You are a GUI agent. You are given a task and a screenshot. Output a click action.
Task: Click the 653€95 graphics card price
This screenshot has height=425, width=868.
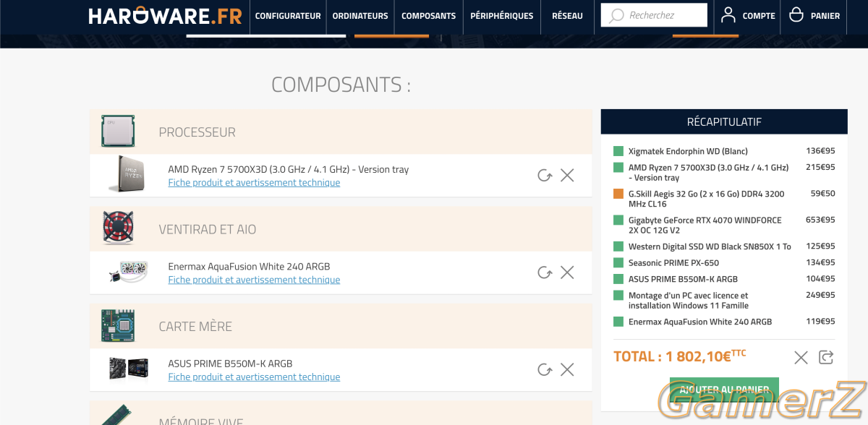[x=820, y=220]
